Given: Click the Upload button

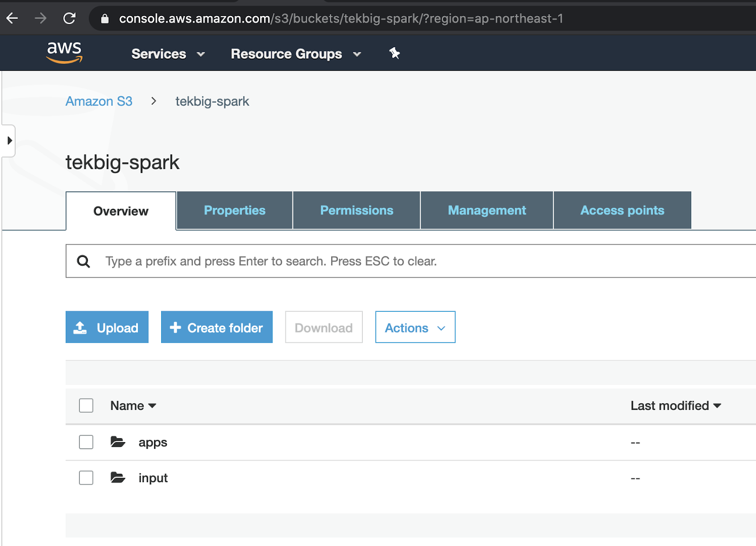Looking at the screenshot, I should click(x=107, y=327).
